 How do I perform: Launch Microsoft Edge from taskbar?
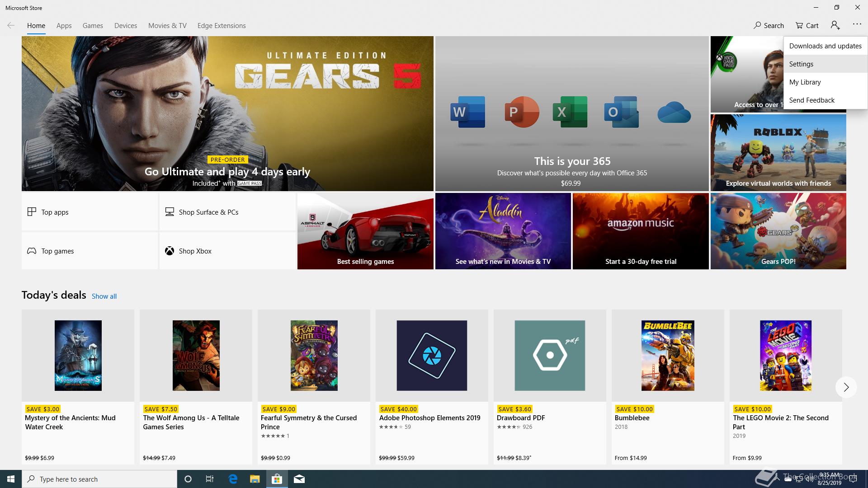[x=233, y=479]
